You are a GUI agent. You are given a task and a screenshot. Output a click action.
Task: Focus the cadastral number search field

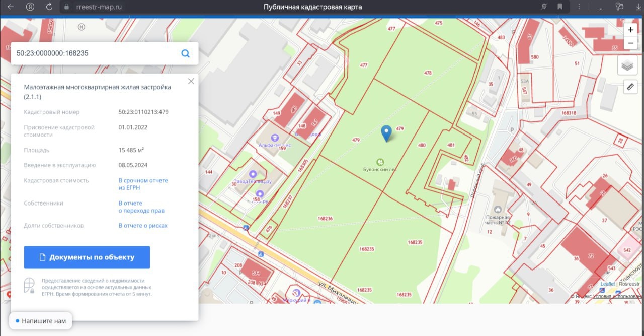96,53
